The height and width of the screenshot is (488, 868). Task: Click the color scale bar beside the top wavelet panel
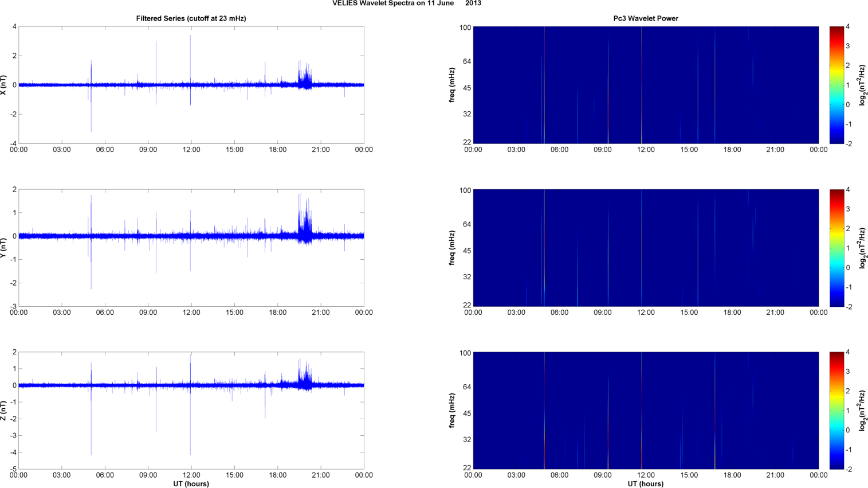[836, 85]
